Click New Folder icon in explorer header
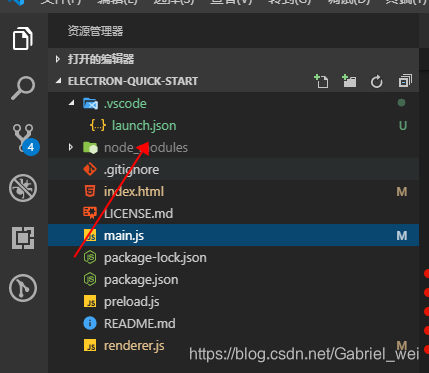This screenshot has height=373, width=429. coord(349,81)
